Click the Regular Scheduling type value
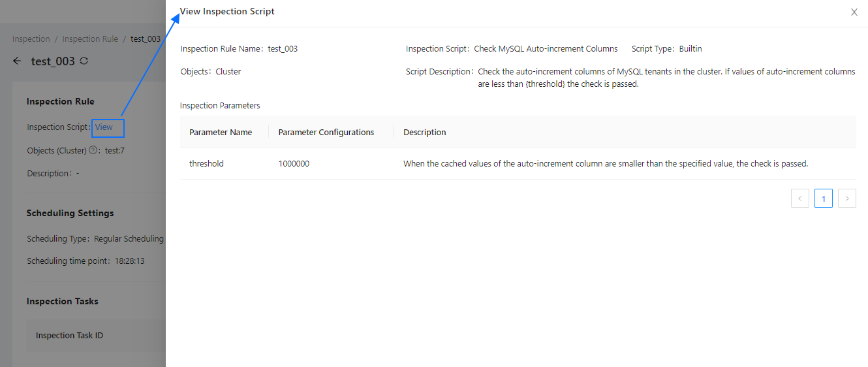The image size is (868, 367). (129, 239)
